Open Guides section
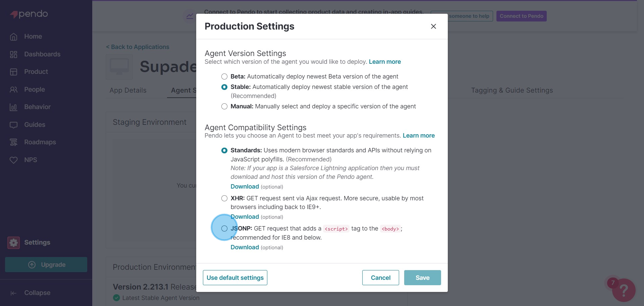 [x=35, y=125]
